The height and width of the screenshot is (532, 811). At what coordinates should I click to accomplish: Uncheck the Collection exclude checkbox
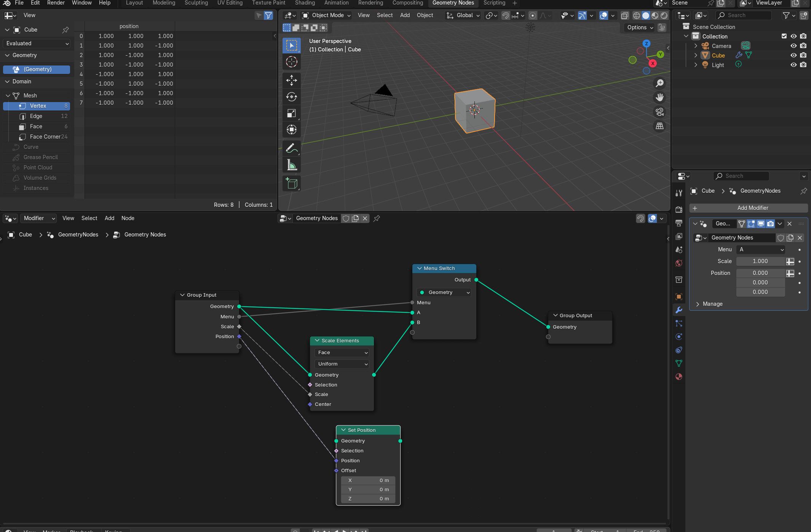pos(784,36)
